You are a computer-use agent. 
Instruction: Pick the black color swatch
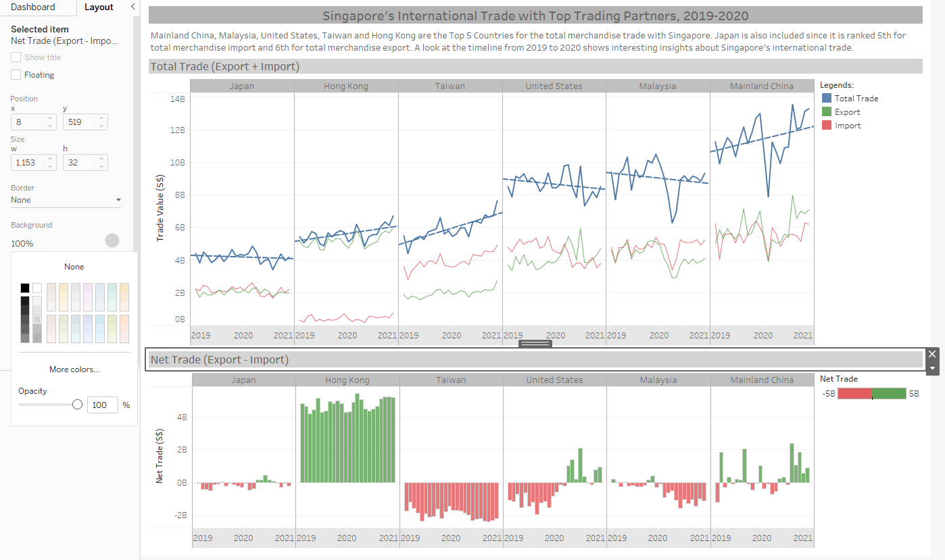25,288
